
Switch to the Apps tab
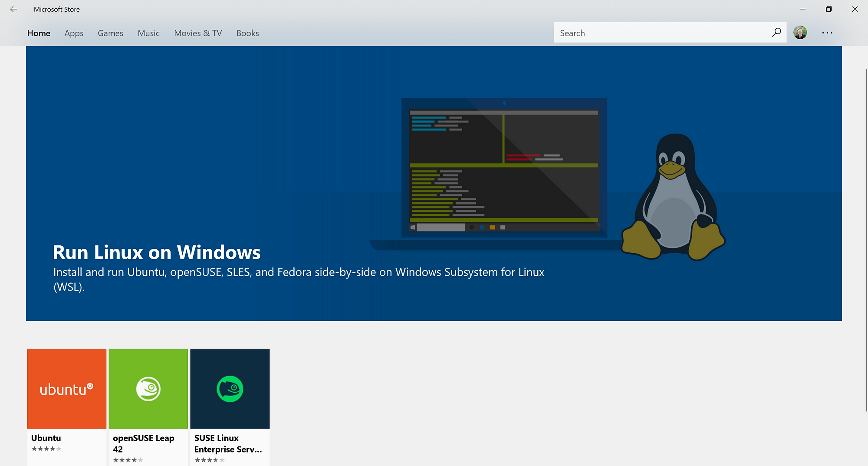(x=74, y=33)
